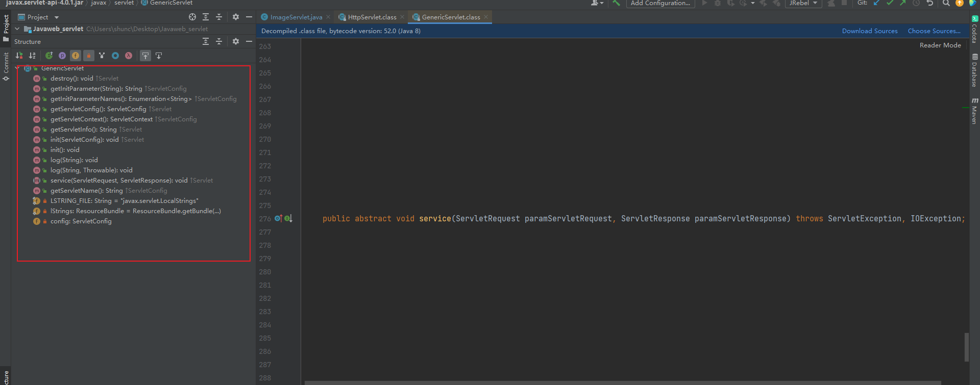Hide the Project tool window

249,17
